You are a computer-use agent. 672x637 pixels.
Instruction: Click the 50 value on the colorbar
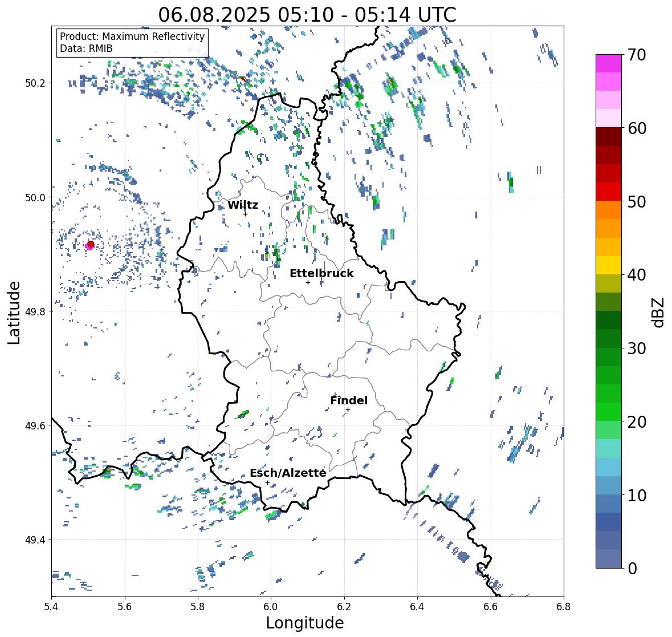click(x=637, y=201)
